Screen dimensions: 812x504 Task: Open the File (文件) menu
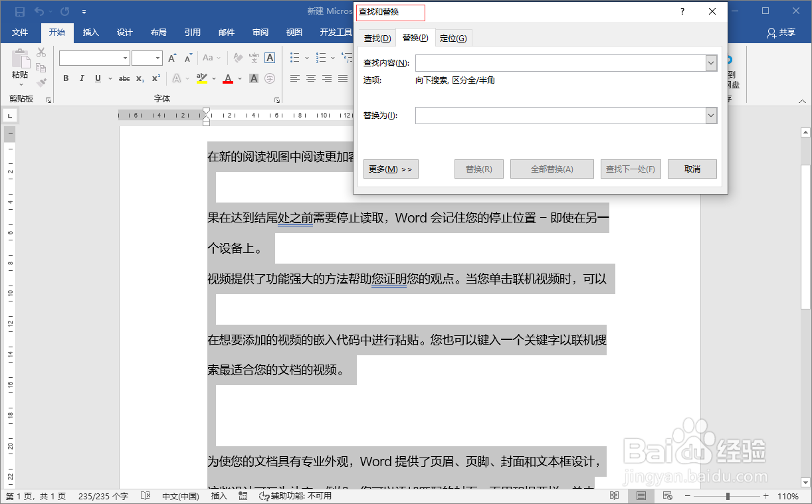pos(20,33)
